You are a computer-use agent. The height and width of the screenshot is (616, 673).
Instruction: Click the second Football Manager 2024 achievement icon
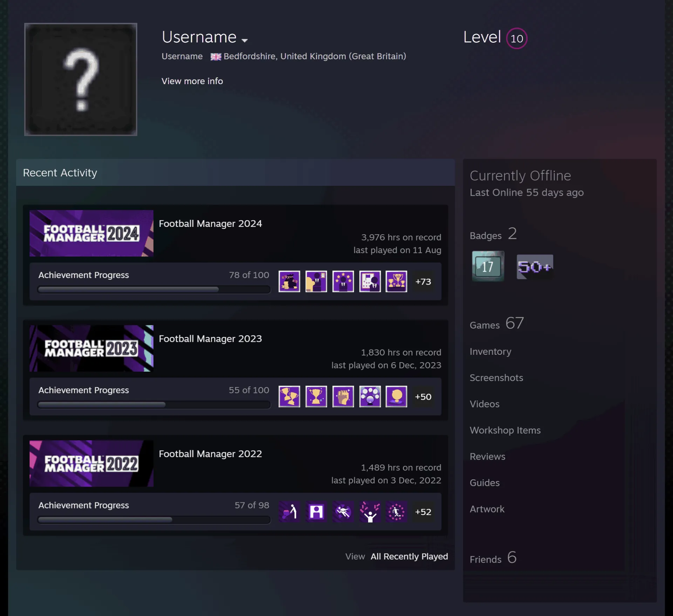click(316, 281)
